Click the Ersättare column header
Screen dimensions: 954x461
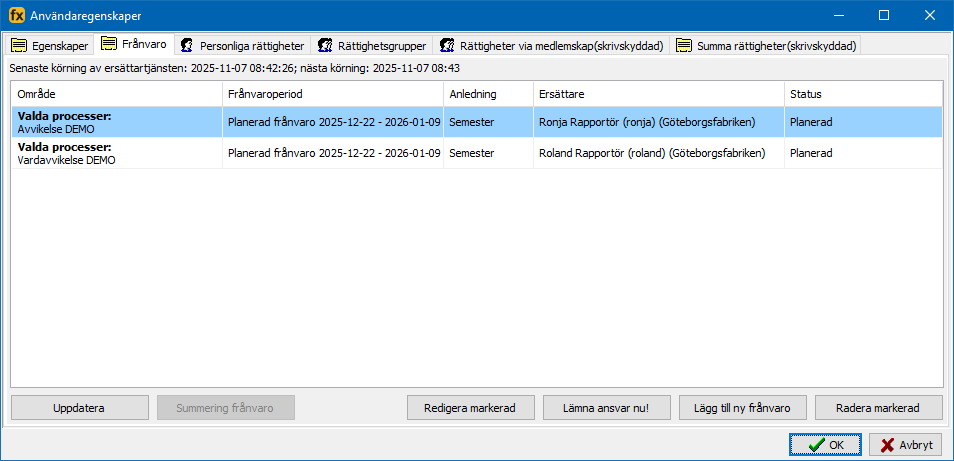point(659,94)
